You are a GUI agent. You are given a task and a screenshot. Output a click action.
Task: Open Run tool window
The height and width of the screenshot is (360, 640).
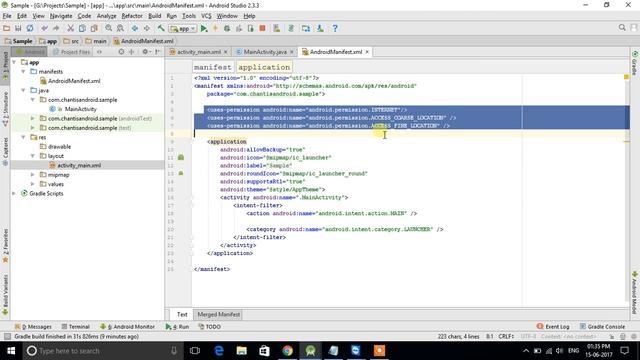(177, 327)
